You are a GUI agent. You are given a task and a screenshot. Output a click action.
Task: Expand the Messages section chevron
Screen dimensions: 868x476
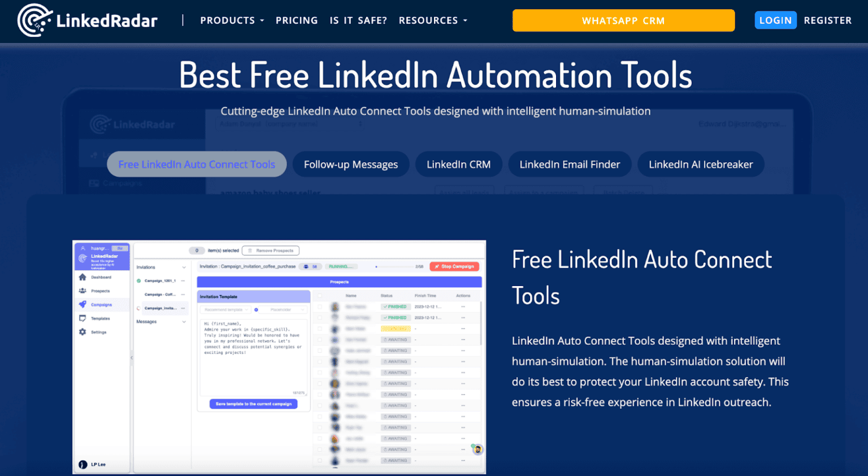(184, 322)
